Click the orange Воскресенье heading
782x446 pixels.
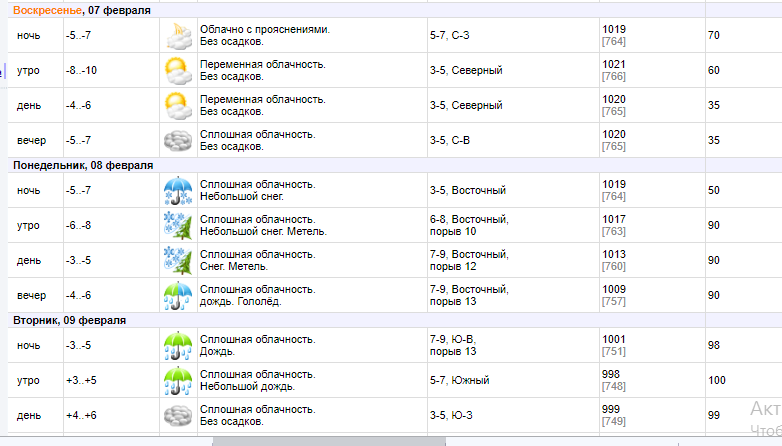pyautogui.click(x=47, y=10)
